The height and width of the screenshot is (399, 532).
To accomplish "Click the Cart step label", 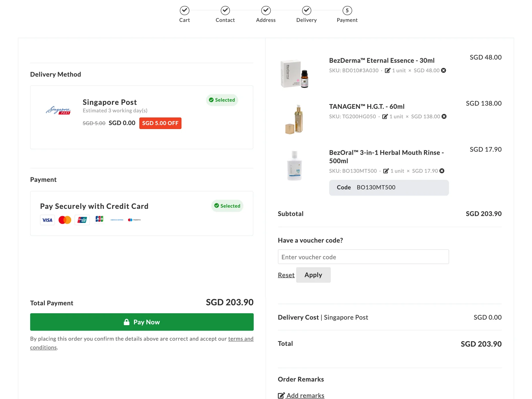I will [x=185, y=20].
